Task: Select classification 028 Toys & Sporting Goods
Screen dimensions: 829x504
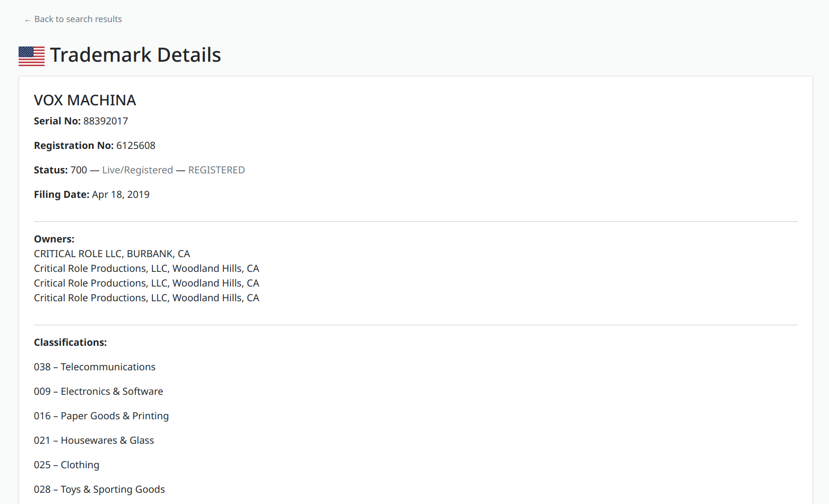Action: (x=99, y=489)
